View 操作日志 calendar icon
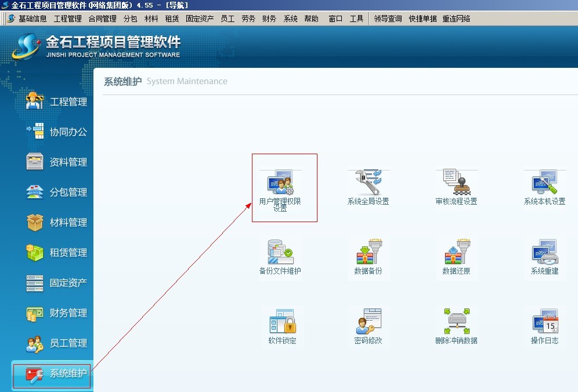 (x=544, y=321)
